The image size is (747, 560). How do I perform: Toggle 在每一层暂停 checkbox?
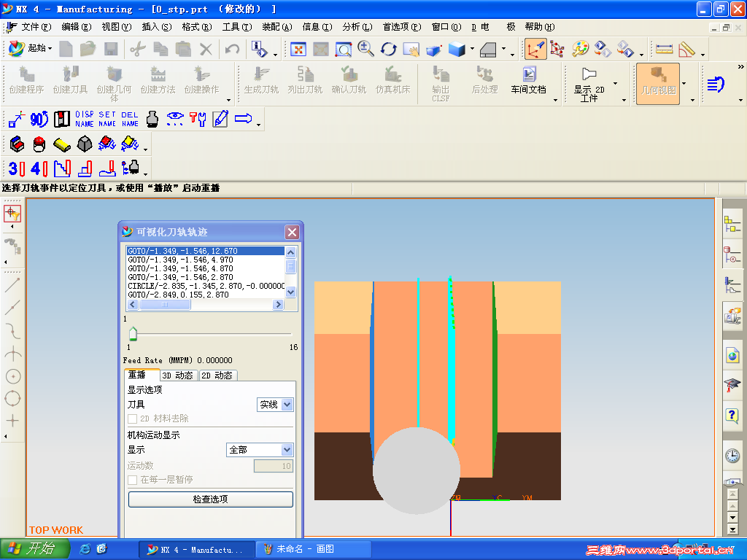pyautogui.click(x=133, y=480)
